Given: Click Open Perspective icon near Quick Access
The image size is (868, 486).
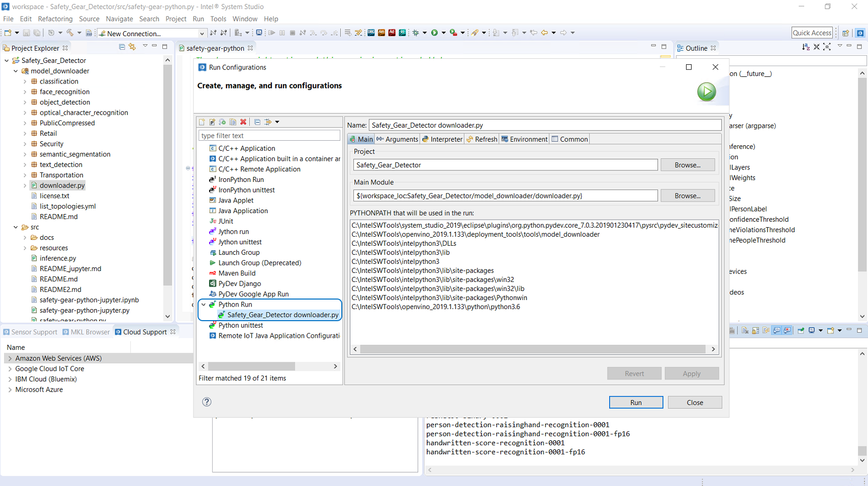Looking at the screenshot, I should 846,33.
